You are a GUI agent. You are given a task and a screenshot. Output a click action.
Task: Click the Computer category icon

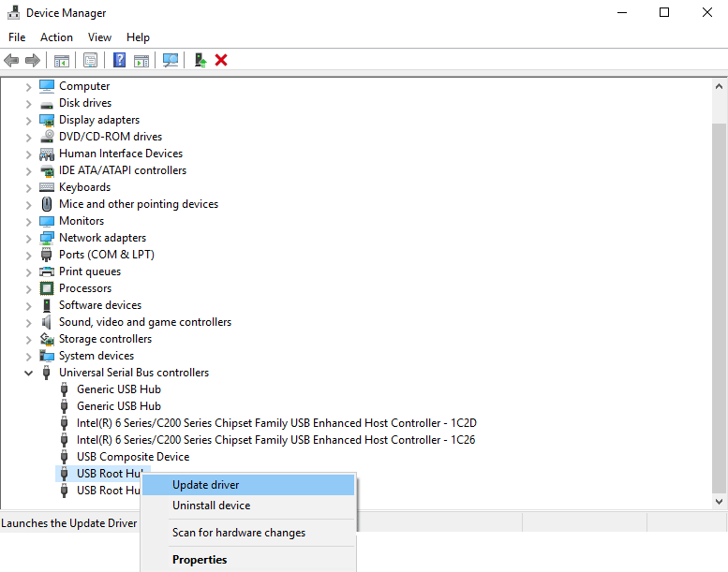(47, 86)
